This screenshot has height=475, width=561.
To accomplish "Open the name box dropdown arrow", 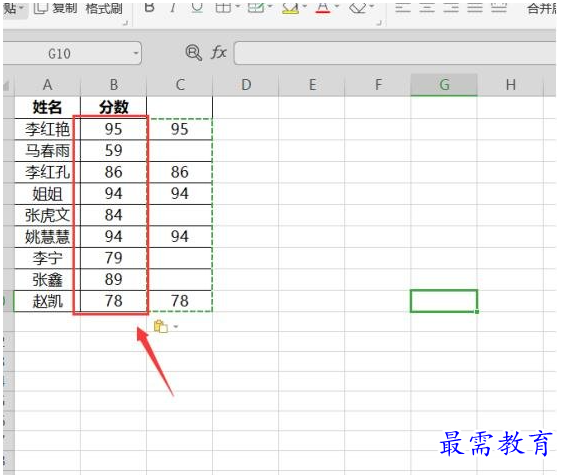I will click(136, 53).
